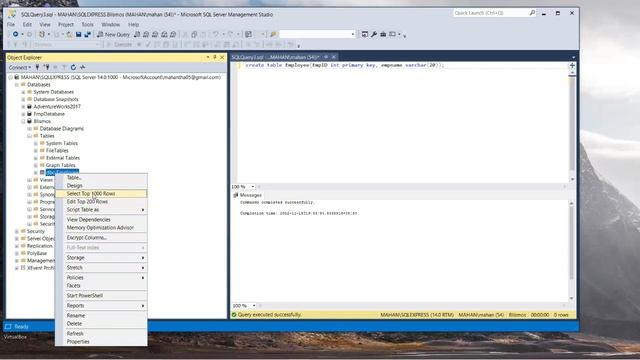Open the View menu
The image size is (640, 360).
45,24
